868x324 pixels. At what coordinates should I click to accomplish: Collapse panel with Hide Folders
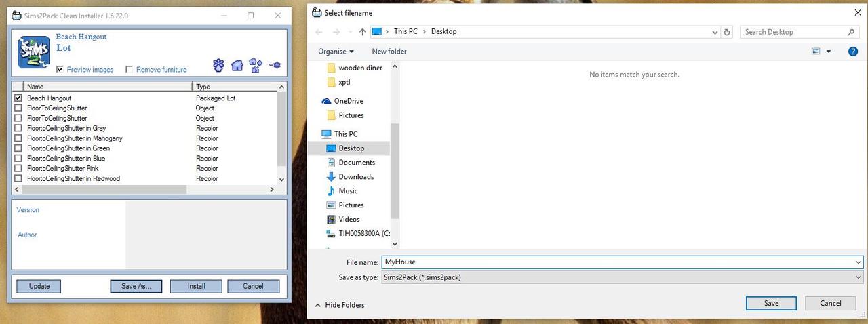tap(338, 305)
